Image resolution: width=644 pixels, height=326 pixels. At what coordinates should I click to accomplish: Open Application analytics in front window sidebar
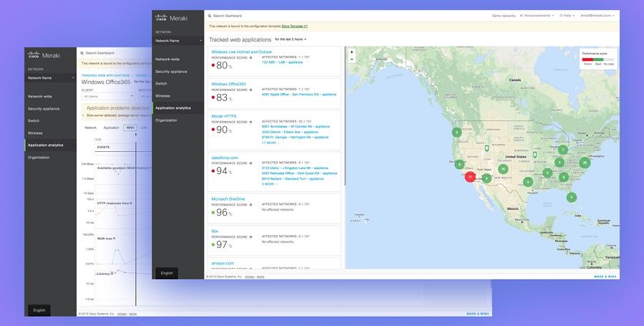178,107
